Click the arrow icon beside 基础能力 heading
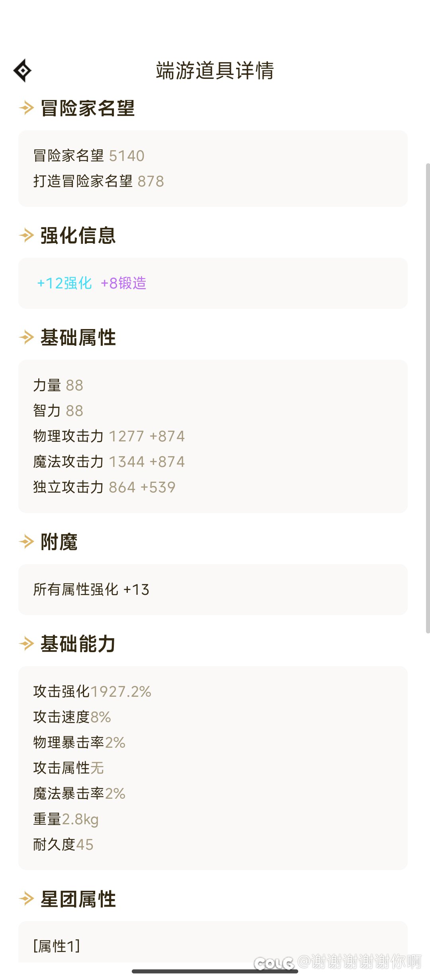This screenshot has width=430, height=980. [26, 644]
